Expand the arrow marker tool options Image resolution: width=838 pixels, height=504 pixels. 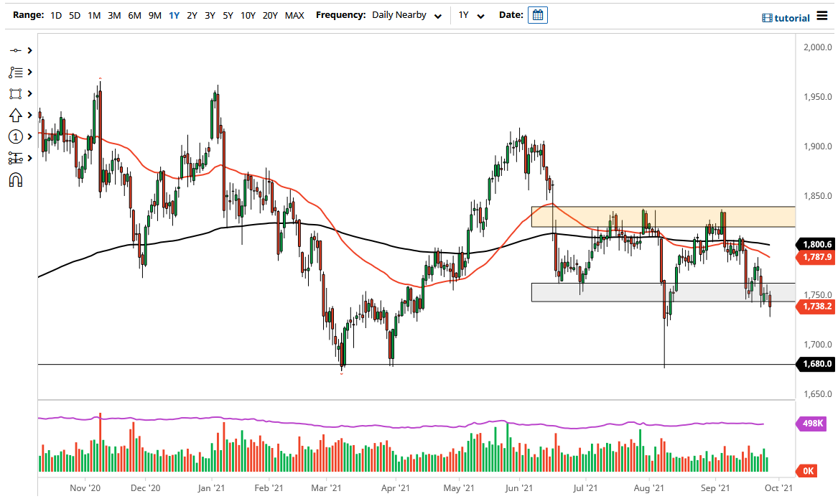(x=30, y=115)
